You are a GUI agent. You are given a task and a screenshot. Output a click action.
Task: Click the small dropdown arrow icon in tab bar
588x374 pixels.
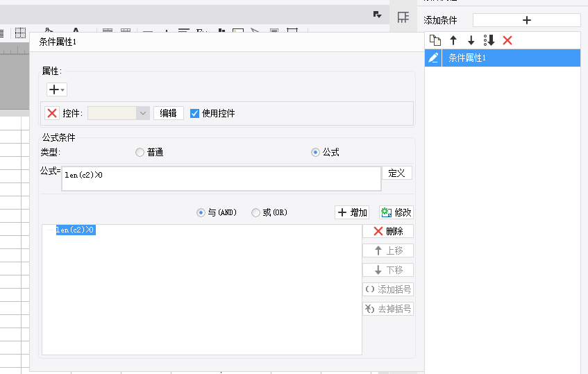coord(377,15)
